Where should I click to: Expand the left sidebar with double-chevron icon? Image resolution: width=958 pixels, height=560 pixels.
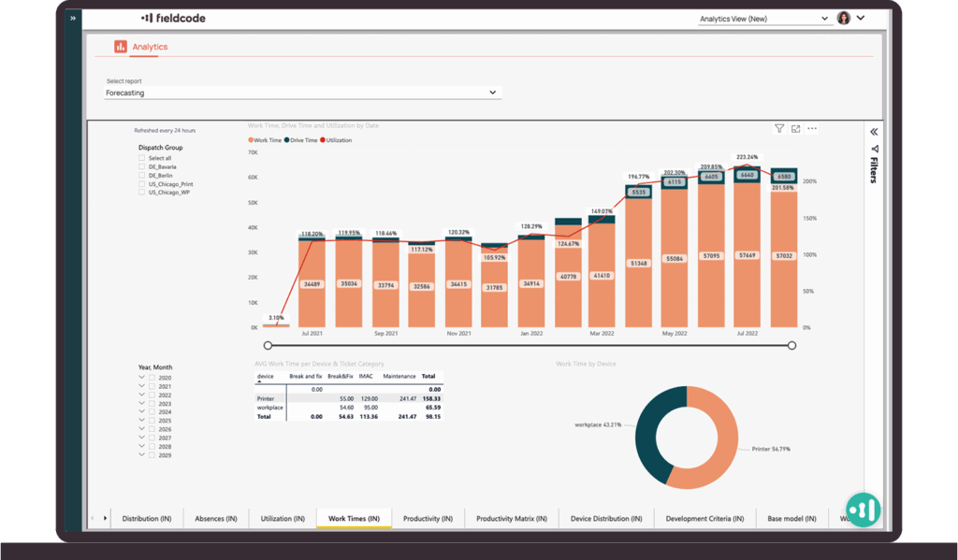coord(73,18)
